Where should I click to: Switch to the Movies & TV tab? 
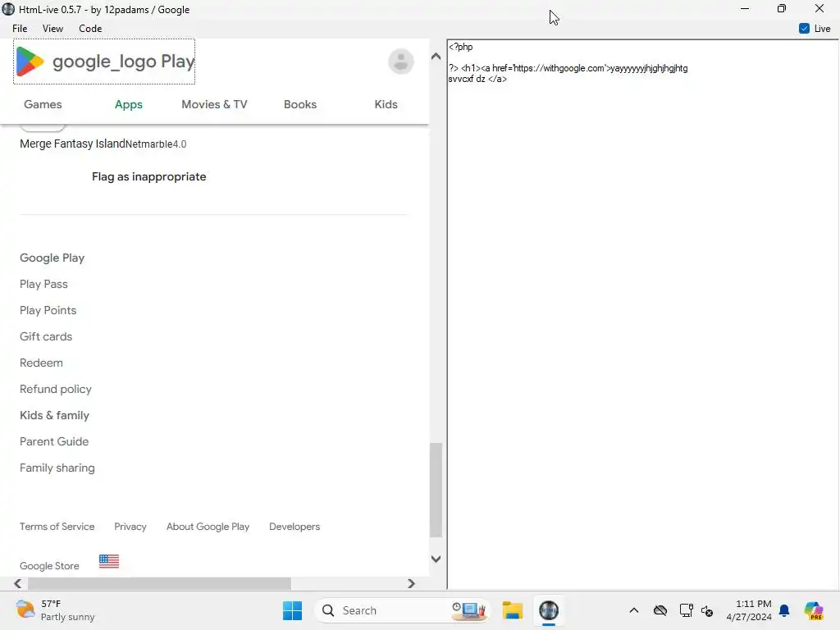[214, 104]
